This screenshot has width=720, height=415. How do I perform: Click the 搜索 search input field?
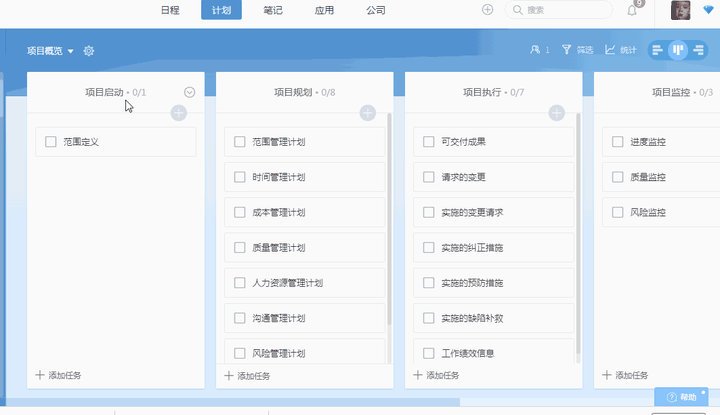point(559,10)
